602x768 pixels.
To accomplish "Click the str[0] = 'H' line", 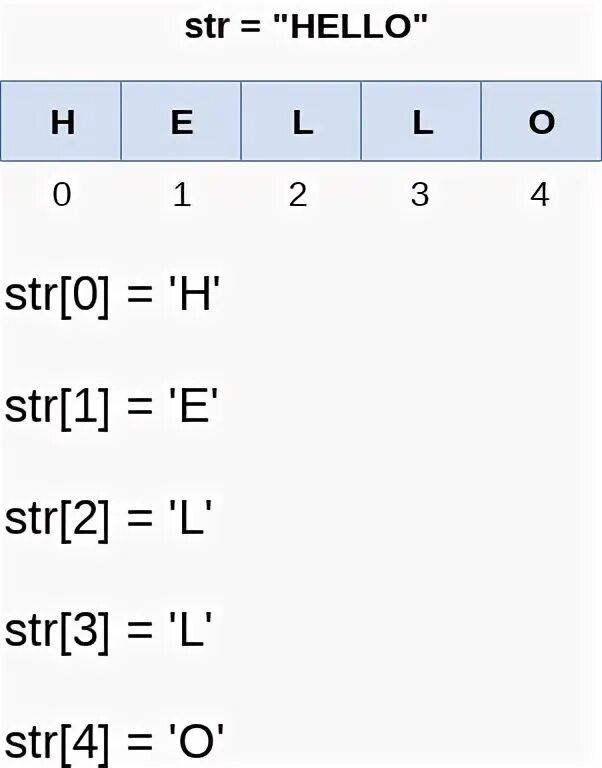I will (112, 297).
